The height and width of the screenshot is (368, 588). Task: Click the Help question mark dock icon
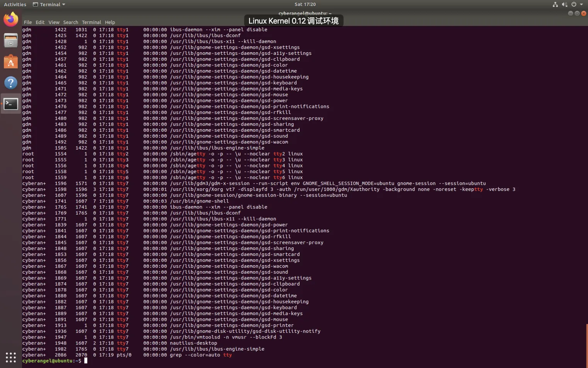pyautogui.click(x=11, y=83)
